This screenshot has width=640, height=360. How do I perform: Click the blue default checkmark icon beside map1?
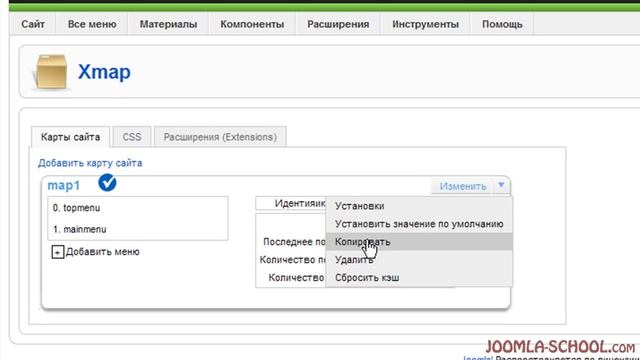(x=107, y=182)
